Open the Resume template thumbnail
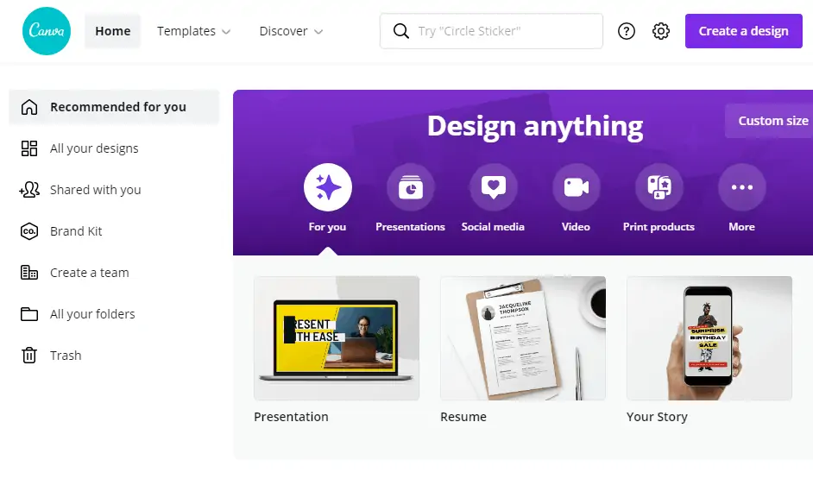 coord(522,337)
